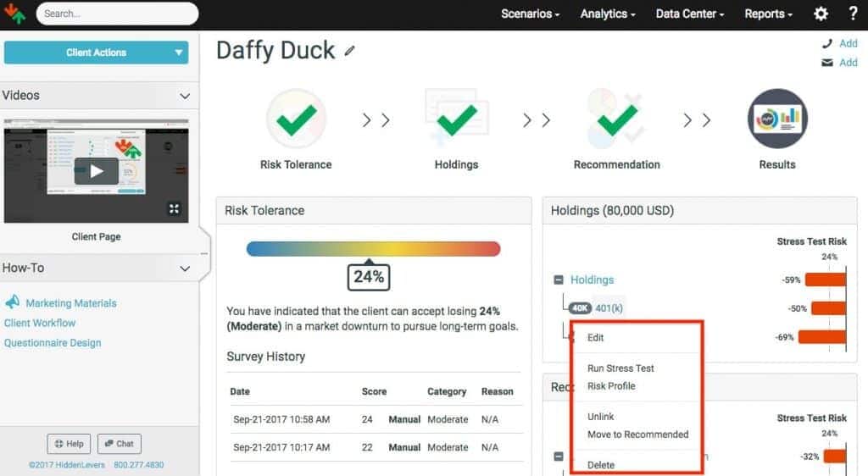Click the Help button
This screenshot has width=868, height=476.
coord(70,443)
